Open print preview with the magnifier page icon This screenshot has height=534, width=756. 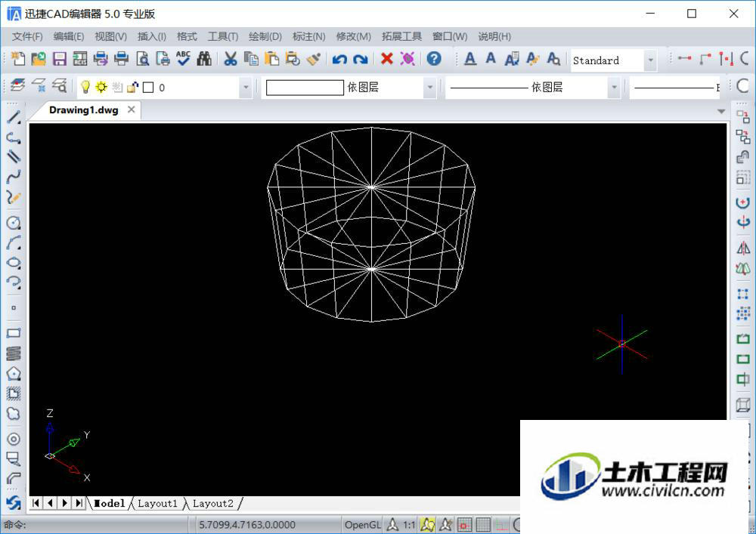[x=143, y=59]
